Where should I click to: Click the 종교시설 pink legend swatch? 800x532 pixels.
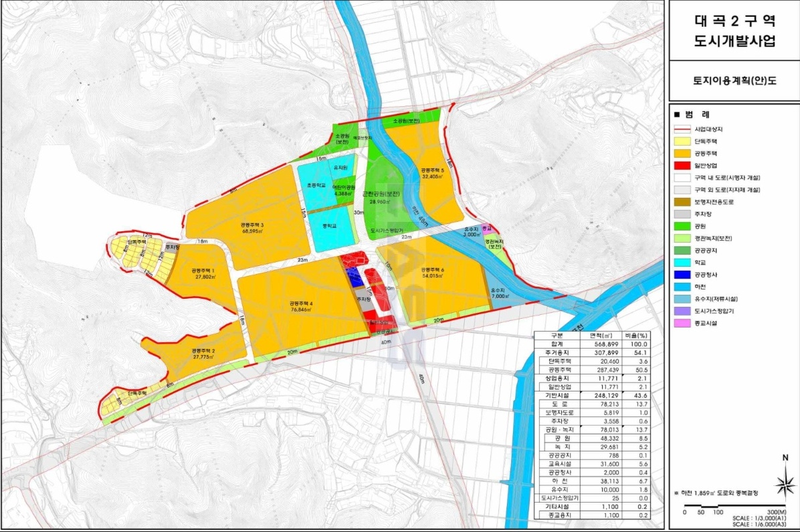(x=682, y=323)
